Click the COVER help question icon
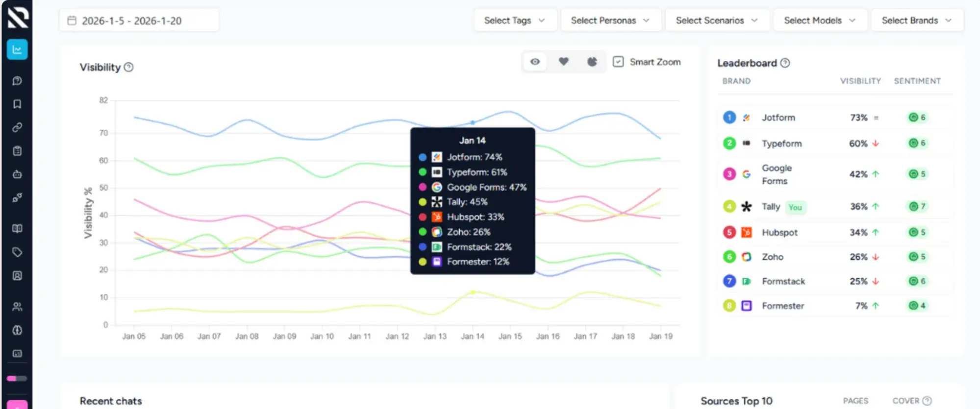980x409 pixels. click(927, 401)
